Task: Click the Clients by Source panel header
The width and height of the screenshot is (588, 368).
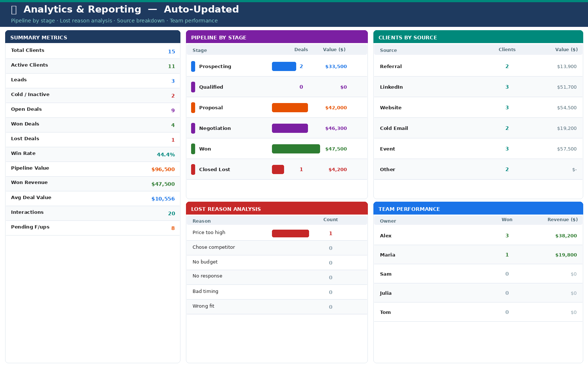Action: coord(478,37)
